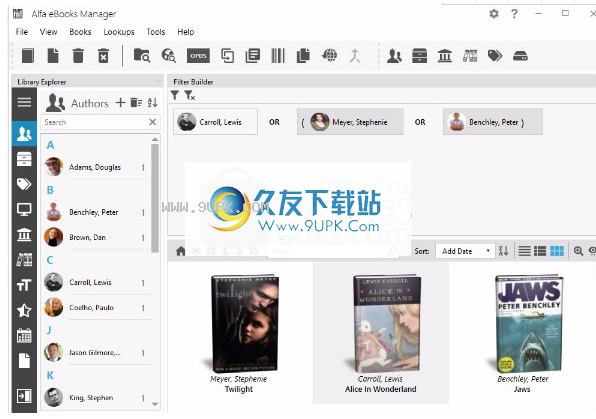Screen dimensions: 596x419
Task: Select the Authors sidebar icon
Action: (24, 134)
